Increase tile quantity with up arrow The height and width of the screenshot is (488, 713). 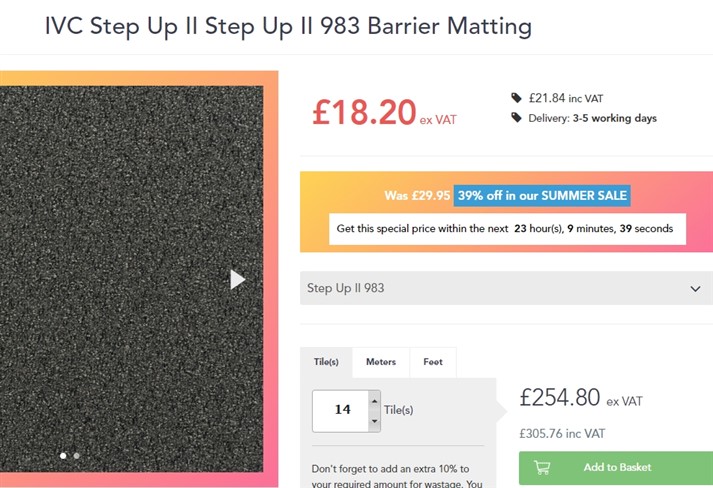(x=375, y=402)
